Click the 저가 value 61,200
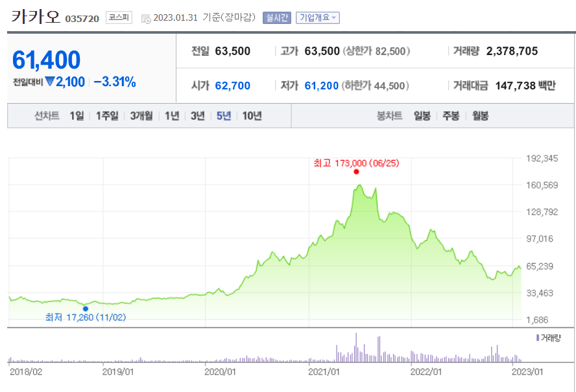The height and width of the screenshot is (392, 576). [322, 86]
